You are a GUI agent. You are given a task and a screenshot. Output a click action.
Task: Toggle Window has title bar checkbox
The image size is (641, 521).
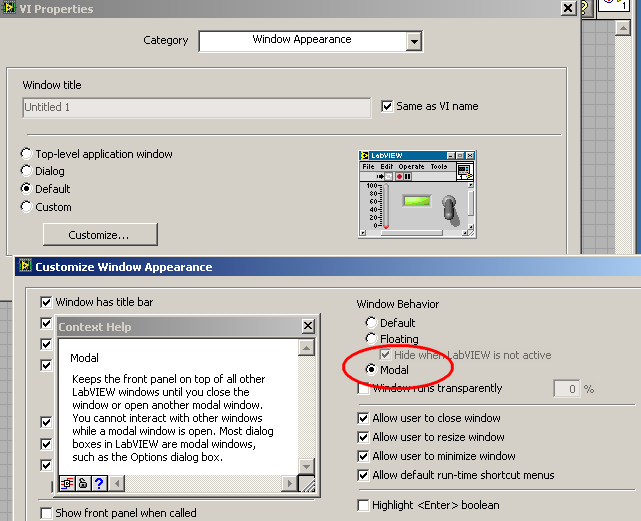(x=46, y=302)
